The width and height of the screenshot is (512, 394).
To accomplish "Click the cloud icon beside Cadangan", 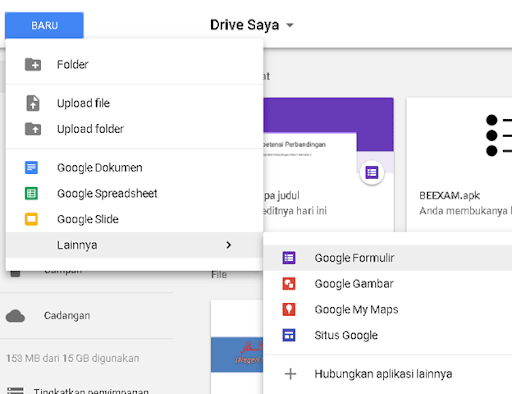I will click(15, 316).
